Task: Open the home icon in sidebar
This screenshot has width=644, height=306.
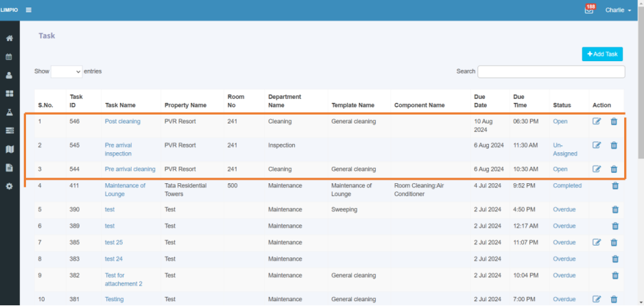Action: [x=10, y=38]
